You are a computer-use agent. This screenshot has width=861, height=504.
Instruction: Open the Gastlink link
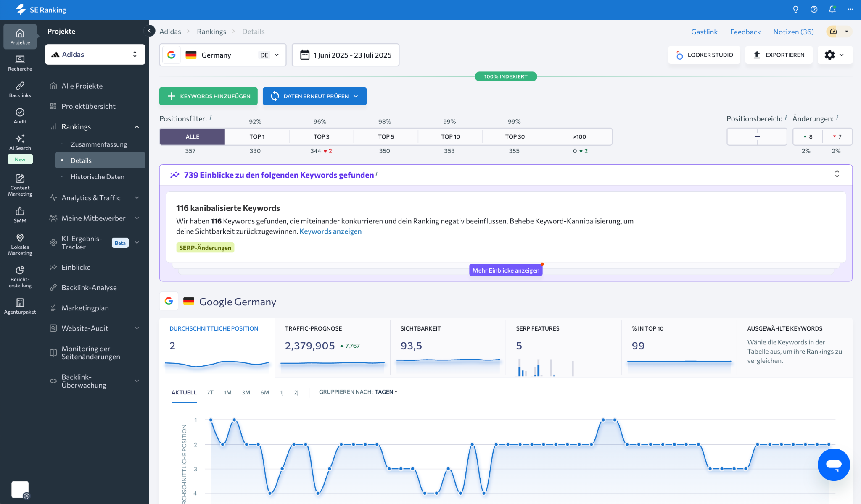(x=704, y=31)
